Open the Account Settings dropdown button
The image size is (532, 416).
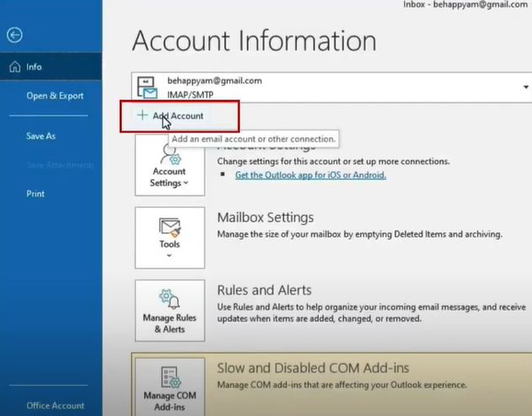click(x=169, y=165)
